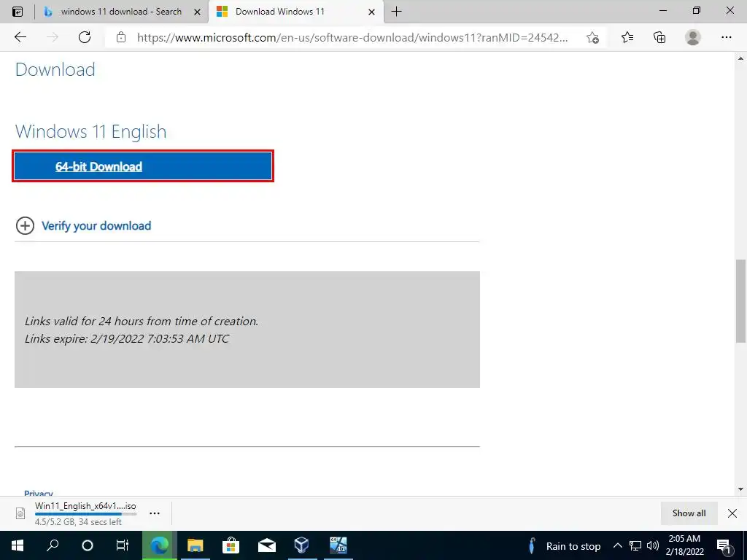Viewport: 747px width, 560px height.
Task: Open taskbar Search magnifier
Action: (x=53, y=545)
